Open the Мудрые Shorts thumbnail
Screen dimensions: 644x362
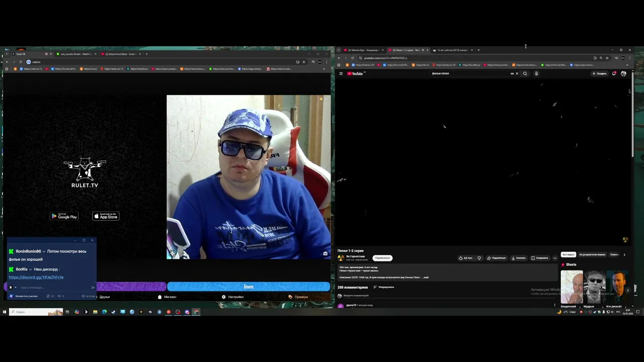tap(594, 287)
